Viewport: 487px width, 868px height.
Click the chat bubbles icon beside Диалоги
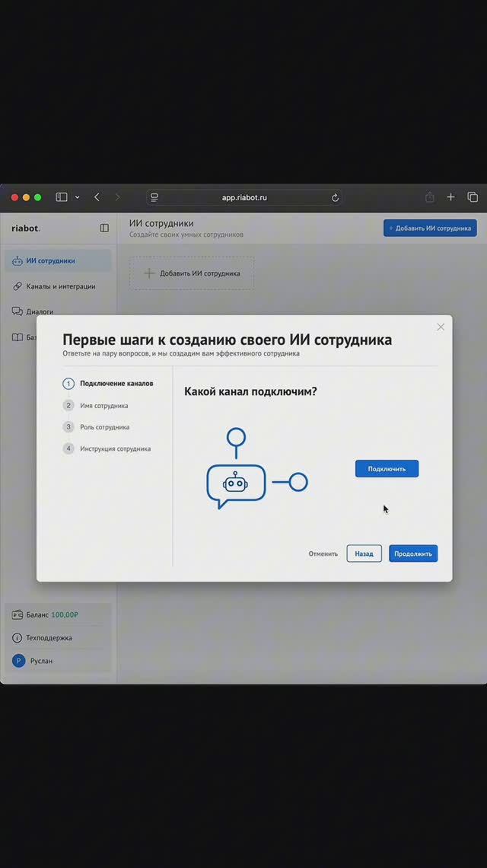click(18, 311)
